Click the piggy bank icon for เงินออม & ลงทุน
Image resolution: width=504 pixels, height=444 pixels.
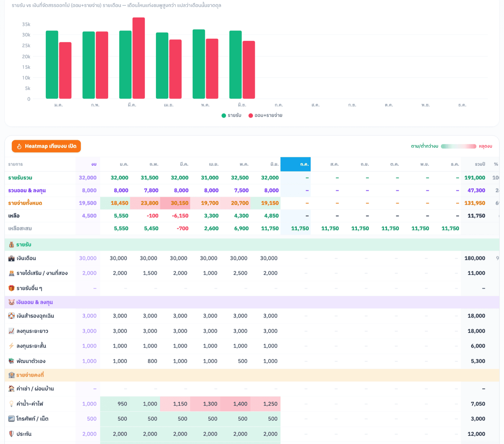[x=12, y=302]
